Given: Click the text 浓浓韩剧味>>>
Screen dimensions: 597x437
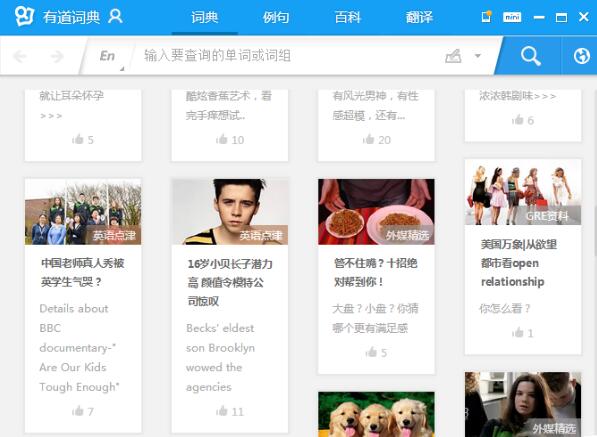Looking at the screenshot, I should pyautogui.click(x=518, y=96).
